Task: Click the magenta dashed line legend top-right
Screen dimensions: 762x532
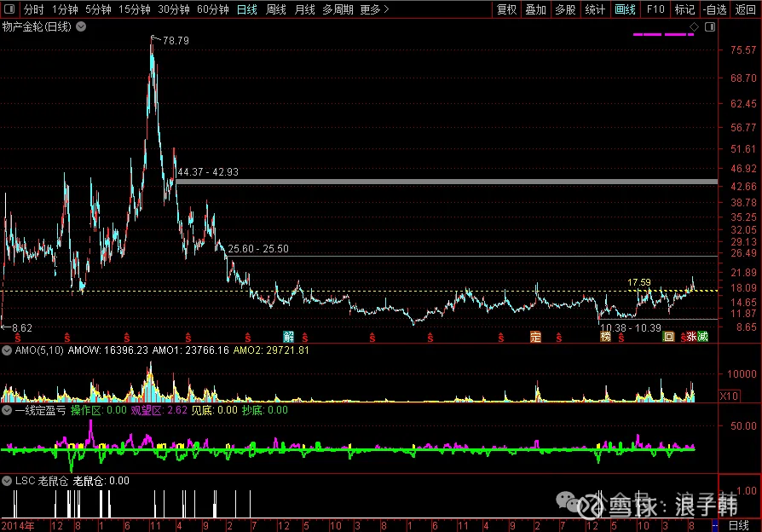Action: [x=663, y=34]
